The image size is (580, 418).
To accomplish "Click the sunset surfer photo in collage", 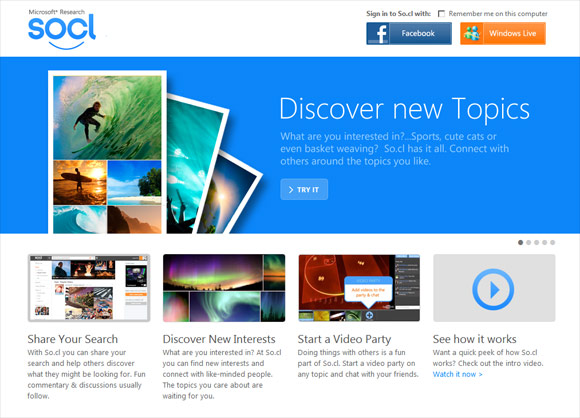I will [x=80, y=183].
